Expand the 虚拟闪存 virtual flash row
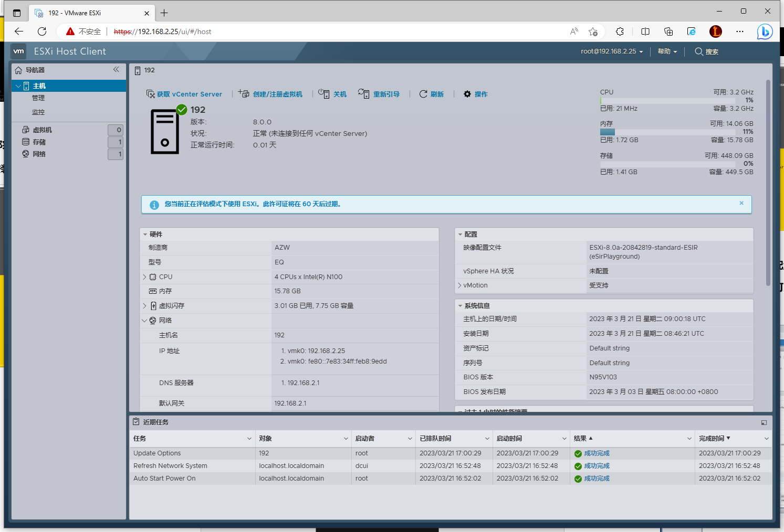The width and height of the screenshot is (784, 532). tap(144, 306)
